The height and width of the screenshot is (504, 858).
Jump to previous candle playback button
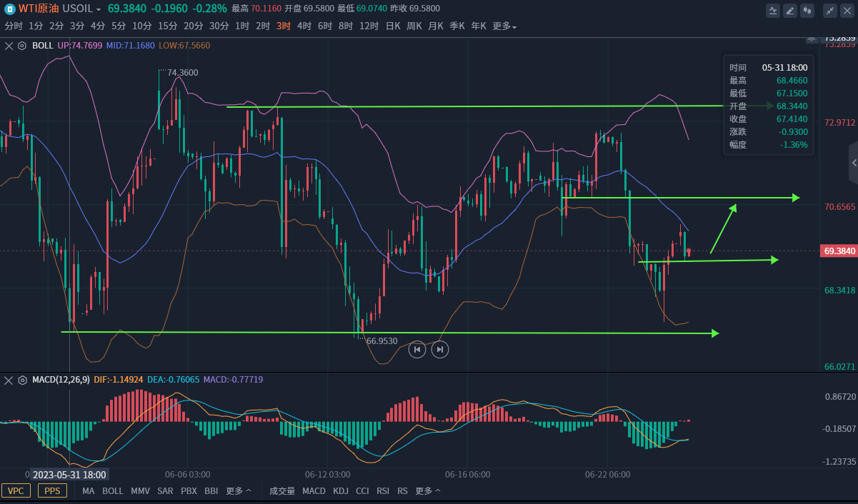417,349
